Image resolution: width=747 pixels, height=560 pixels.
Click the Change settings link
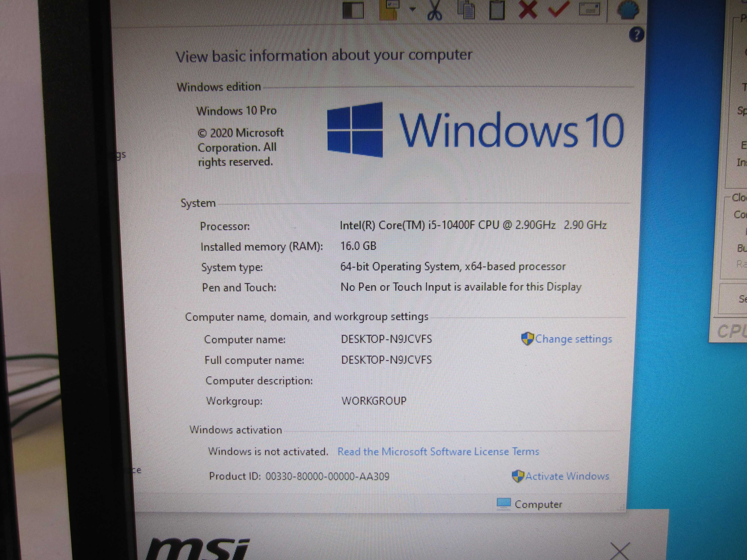[574, 339]
